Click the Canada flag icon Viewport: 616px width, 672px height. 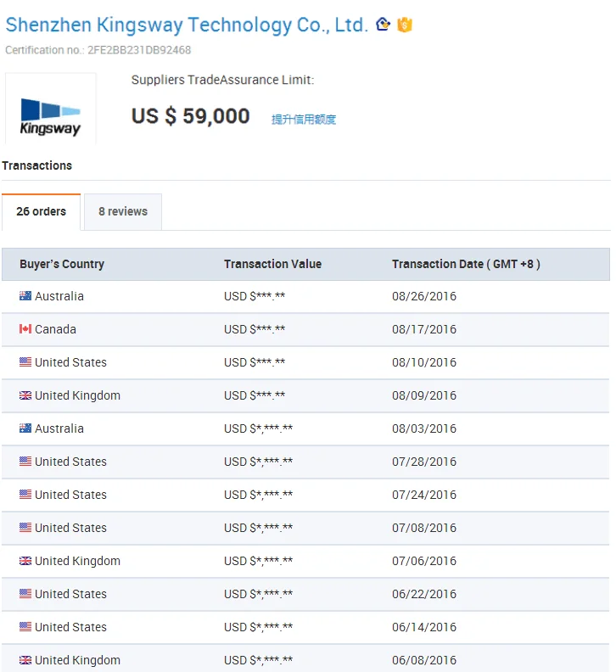pyautogui.click(x=25, y=329)
